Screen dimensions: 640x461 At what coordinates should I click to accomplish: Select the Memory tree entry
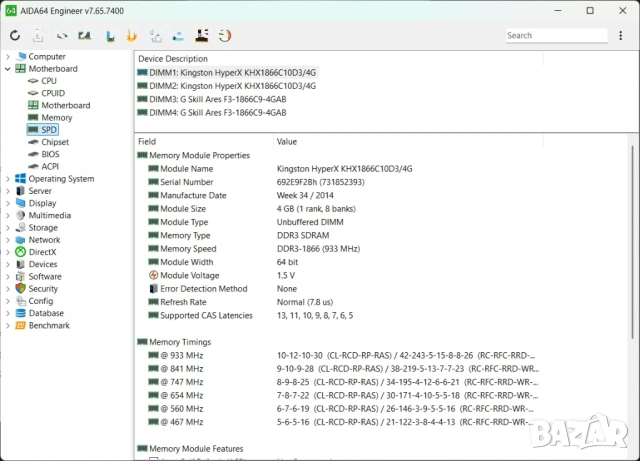point(56,118)
